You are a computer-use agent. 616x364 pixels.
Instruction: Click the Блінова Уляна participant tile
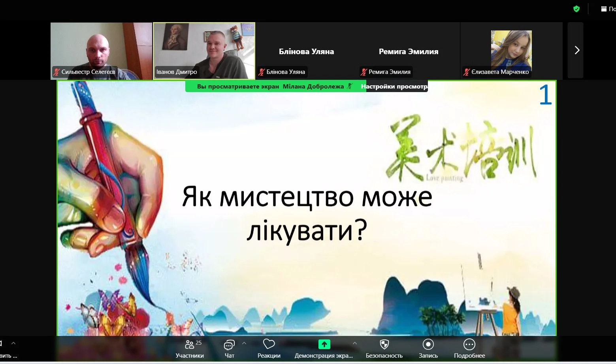click(306, 51)
